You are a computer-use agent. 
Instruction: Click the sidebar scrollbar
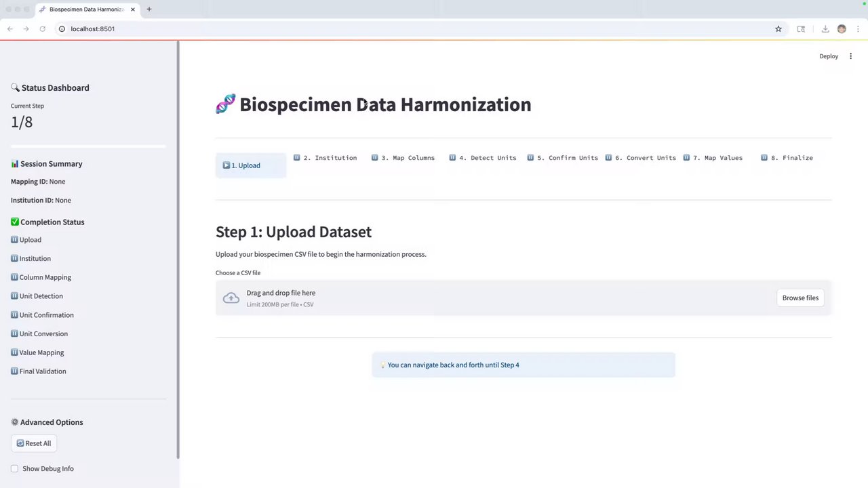click(178, 251)
